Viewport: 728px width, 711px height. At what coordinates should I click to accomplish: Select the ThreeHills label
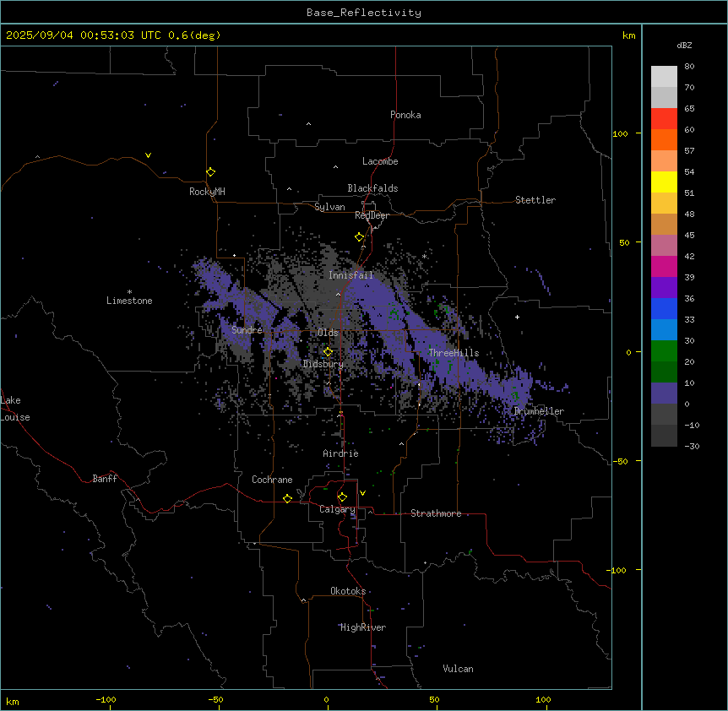[454, 353]
